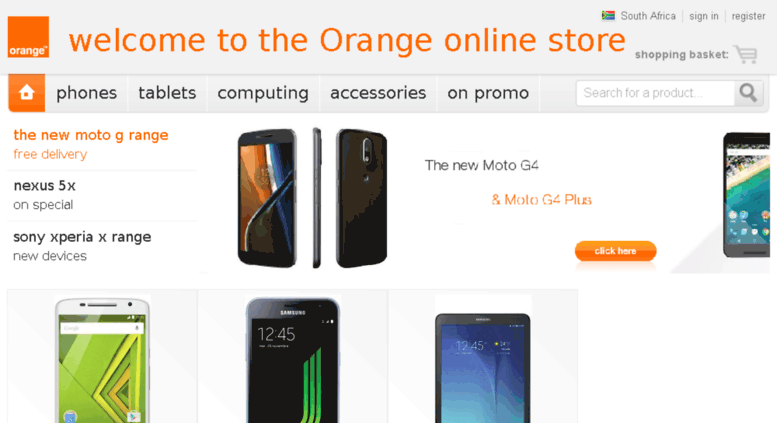The height and width of the screenshot is (423, 777).
Task: Open the shopping basket cart icon
Action: 746,54
